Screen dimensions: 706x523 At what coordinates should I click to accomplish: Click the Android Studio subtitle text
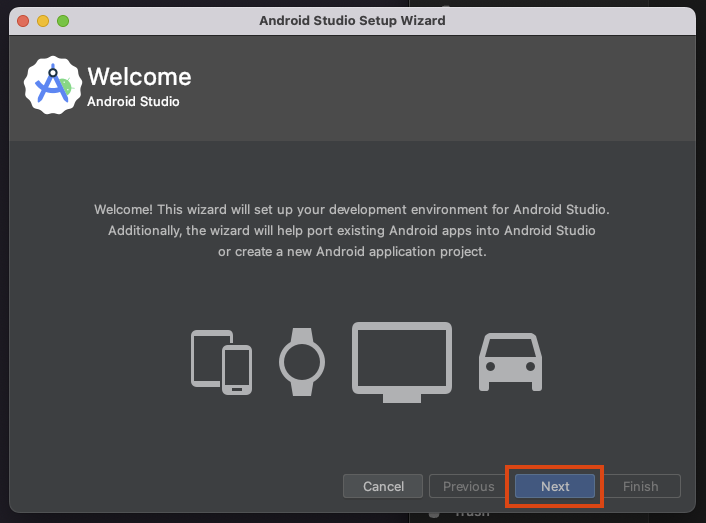pos(133,102)
